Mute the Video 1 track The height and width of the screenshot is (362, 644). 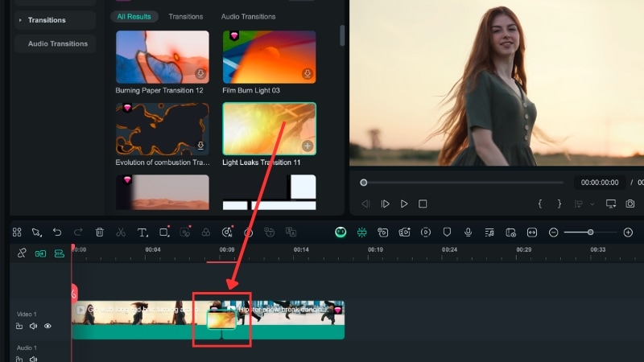pos(33,326)
